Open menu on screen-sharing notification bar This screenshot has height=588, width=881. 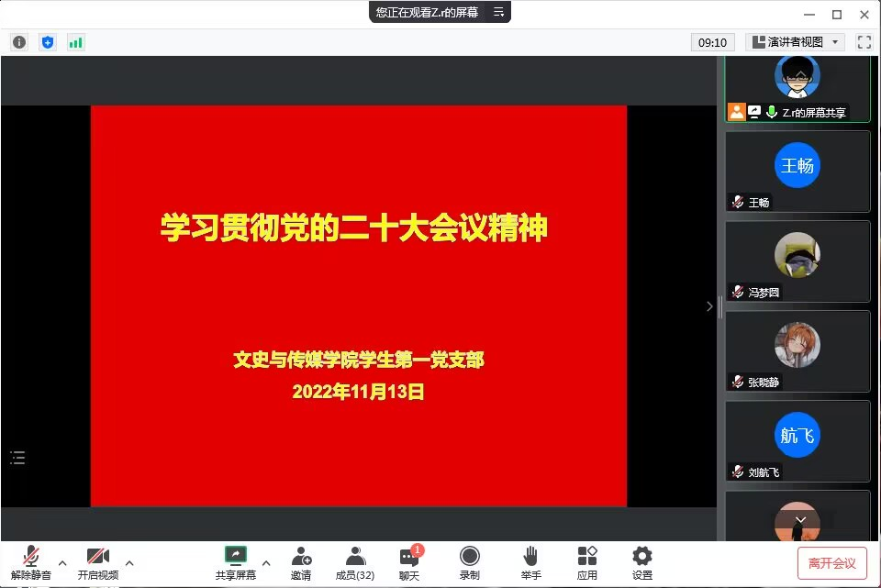[498, 12]
